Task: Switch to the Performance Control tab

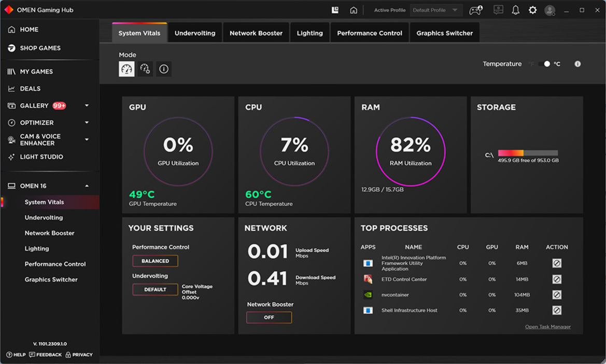Action: click(x=370, y=33)
